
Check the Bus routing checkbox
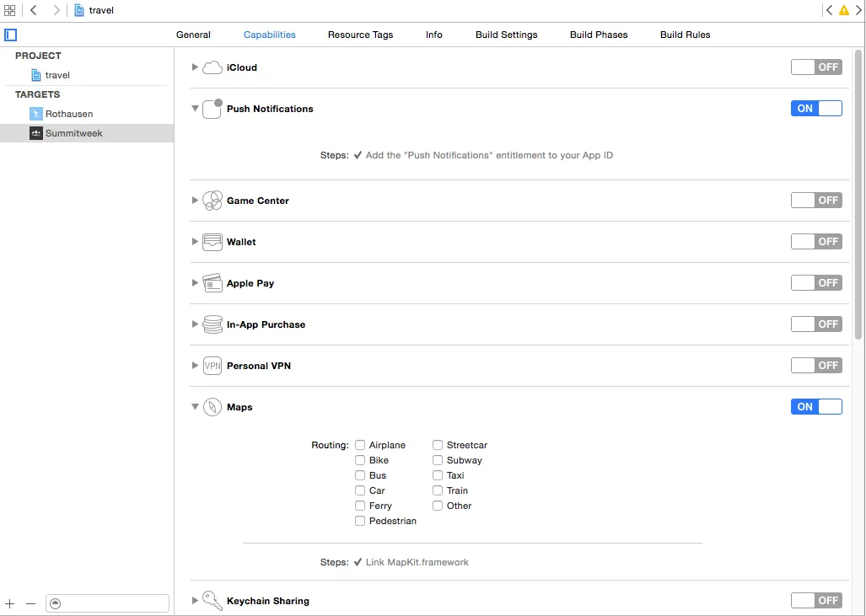360,475
